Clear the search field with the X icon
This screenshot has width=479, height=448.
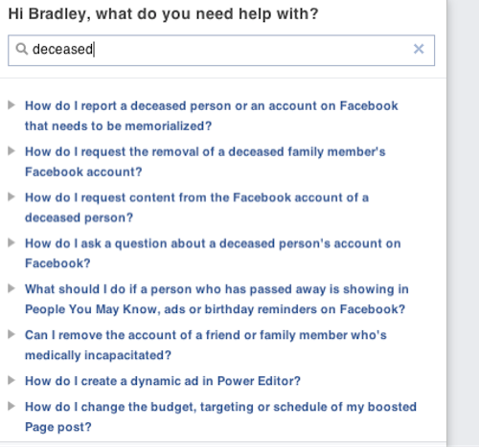pos(419,49)
